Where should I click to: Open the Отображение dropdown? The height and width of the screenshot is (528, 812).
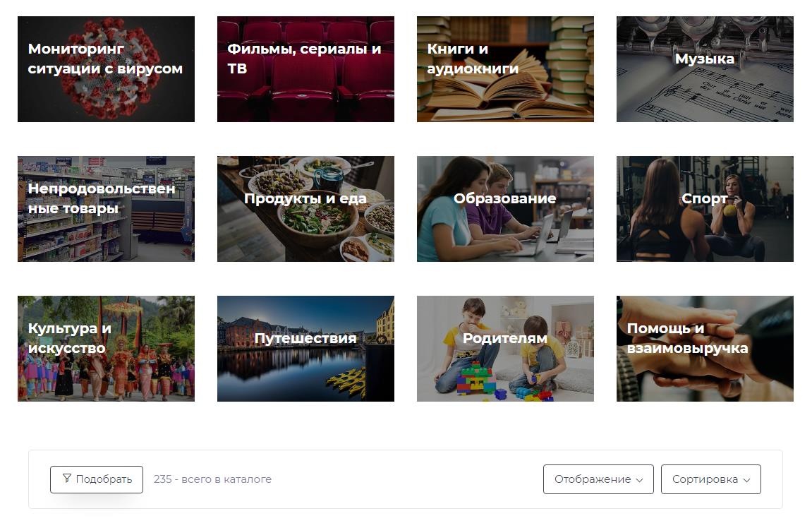point(598,479)
